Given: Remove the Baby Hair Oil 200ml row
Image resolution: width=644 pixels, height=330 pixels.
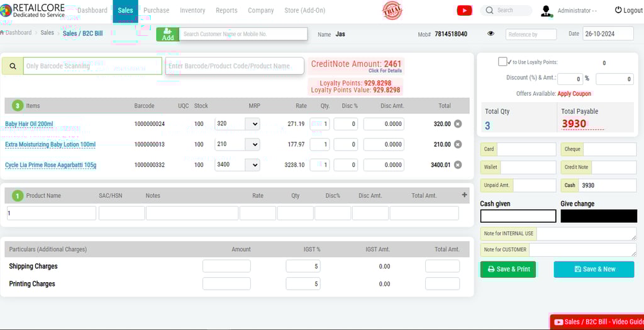Looking at the screenshot, I should click(458, 124).
